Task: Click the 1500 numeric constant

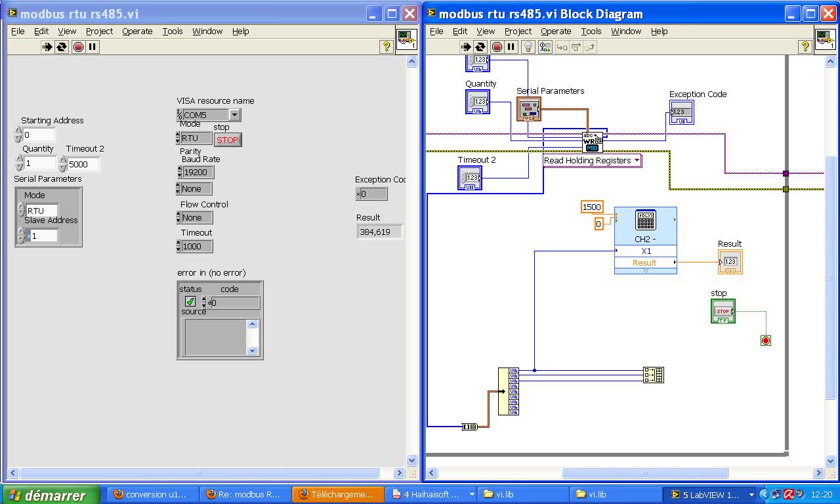Action: click(x=592, y=207)
